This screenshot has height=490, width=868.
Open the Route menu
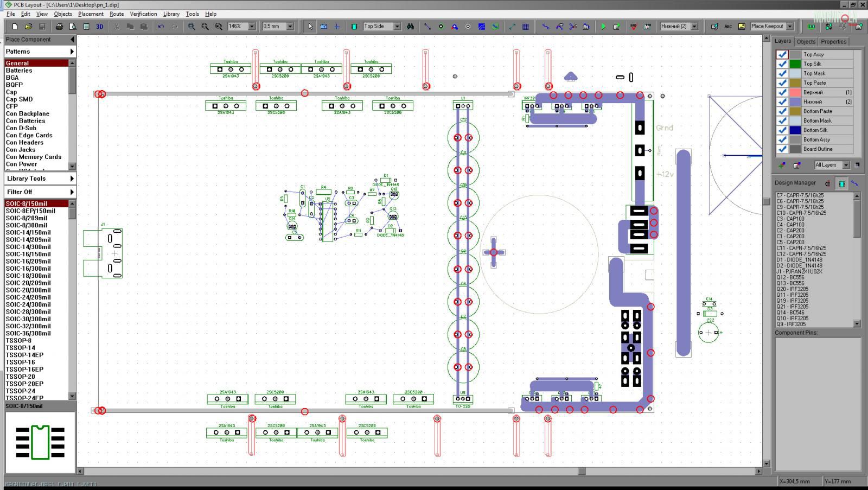point(117,14)
